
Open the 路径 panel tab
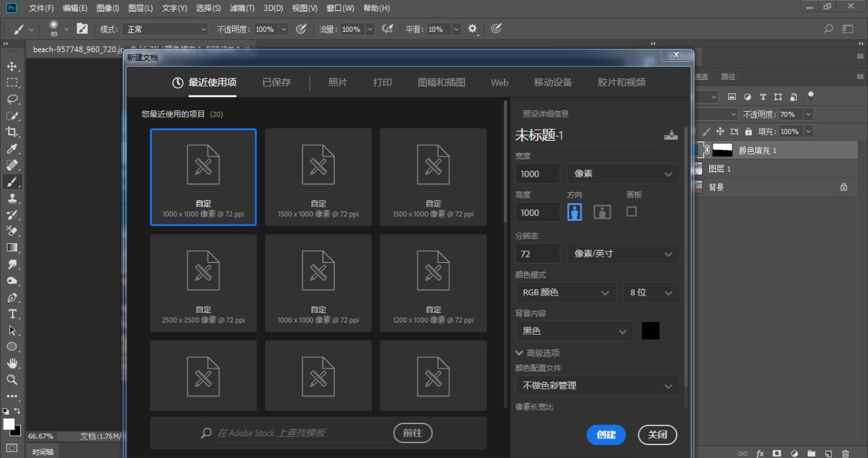(x=728, y=77)
